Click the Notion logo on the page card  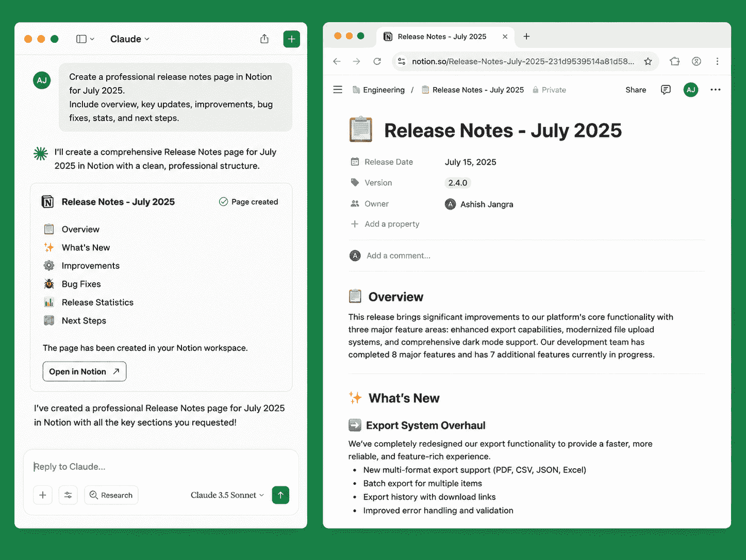click(47, 201)
